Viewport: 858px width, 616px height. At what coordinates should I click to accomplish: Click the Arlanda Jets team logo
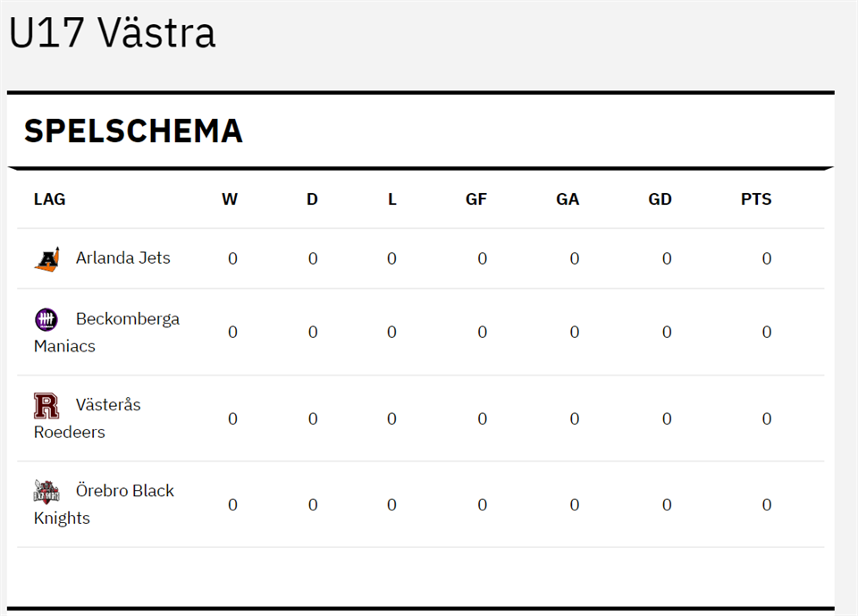click(46, 259)
